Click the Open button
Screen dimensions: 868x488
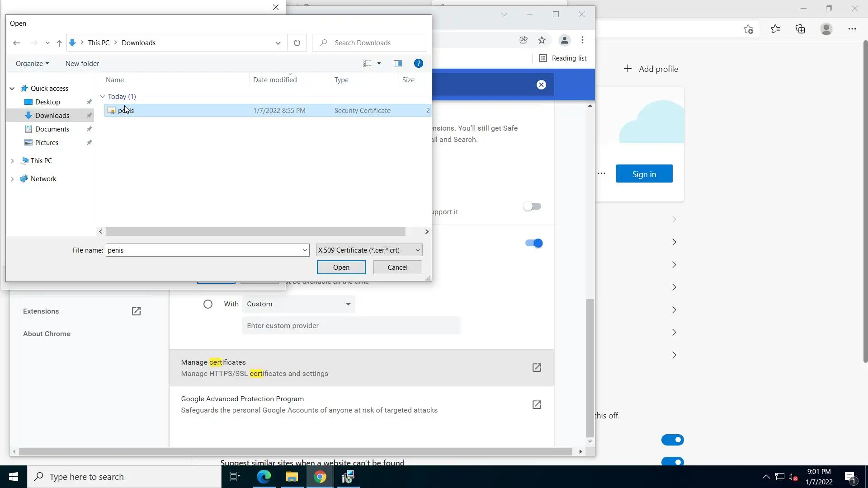[341, 267]
